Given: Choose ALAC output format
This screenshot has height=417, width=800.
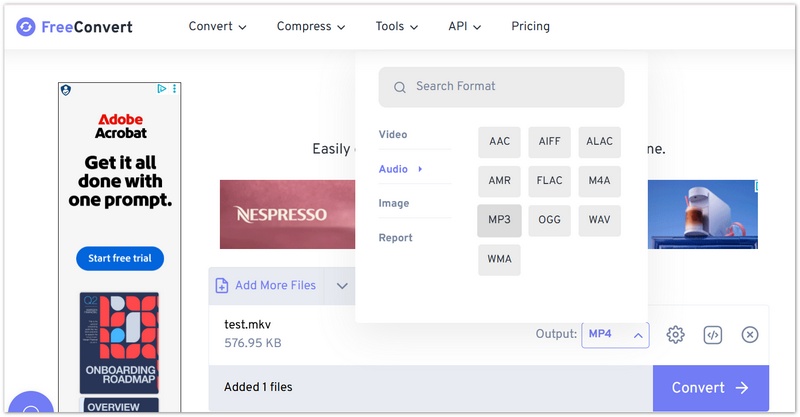Looking at the screenshot, I should click(599, 142).
